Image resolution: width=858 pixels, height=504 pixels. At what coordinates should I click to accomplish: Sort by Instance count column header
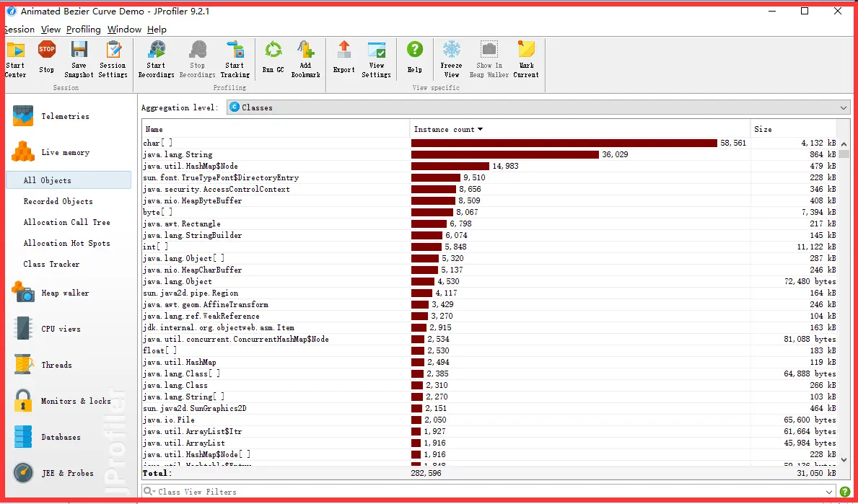pos(579,130)
